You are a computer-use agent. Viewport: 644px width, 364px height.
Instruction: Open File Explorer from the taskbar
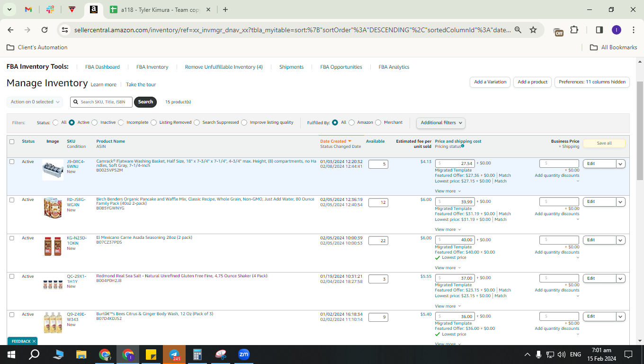(x=81, y=354)
